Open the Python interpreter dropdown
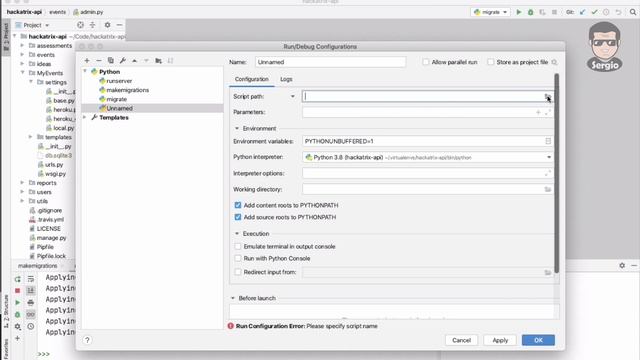 549,157
